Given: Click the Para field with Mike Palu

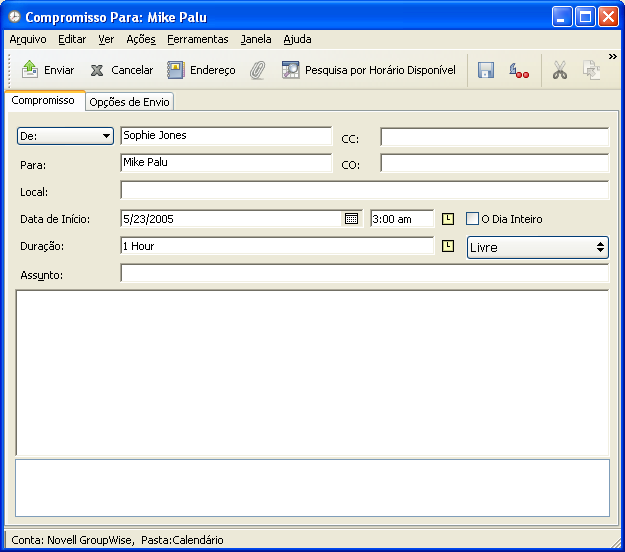Looking at the screenshot, I should (226, 163).
